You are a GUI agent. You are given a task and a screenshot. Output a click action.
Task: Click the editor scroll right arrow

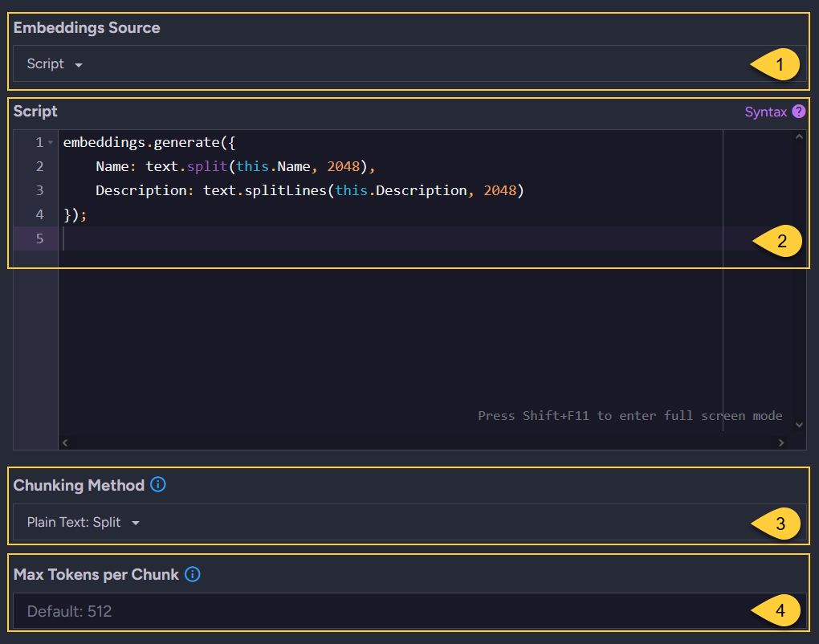pyautogui.click(x=781, y=442)
